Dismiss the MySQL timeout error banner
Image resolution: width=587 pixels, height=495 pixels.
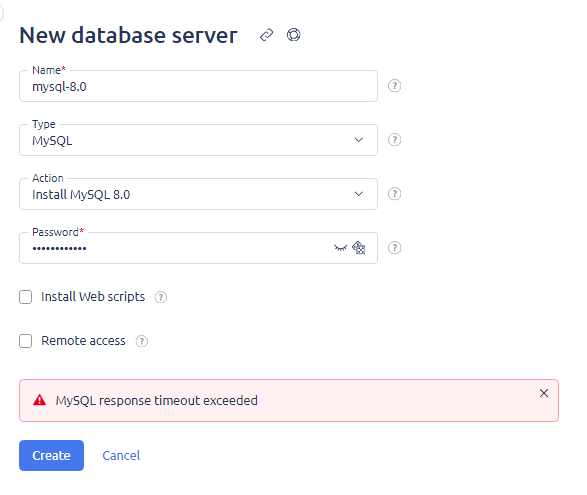click(544, 393)
